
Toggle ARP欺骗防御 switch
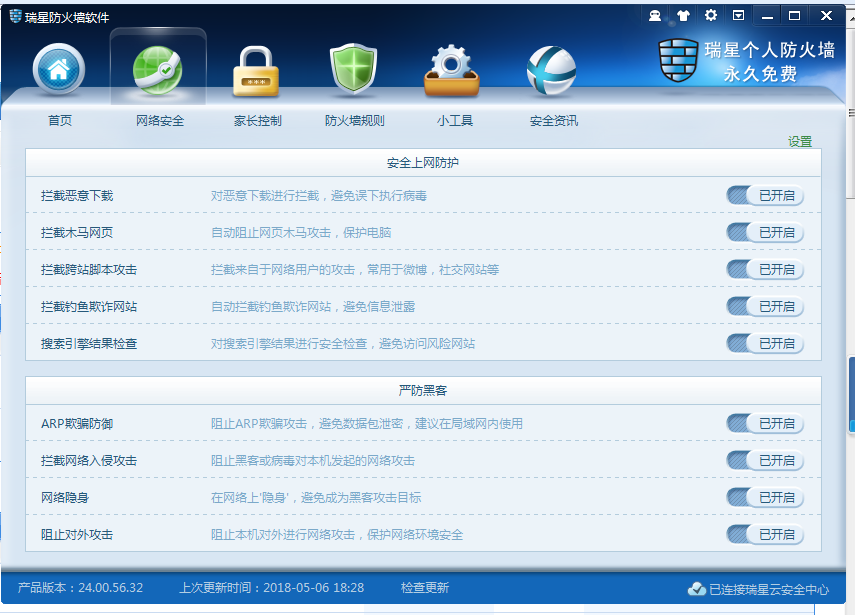point(765,424)
